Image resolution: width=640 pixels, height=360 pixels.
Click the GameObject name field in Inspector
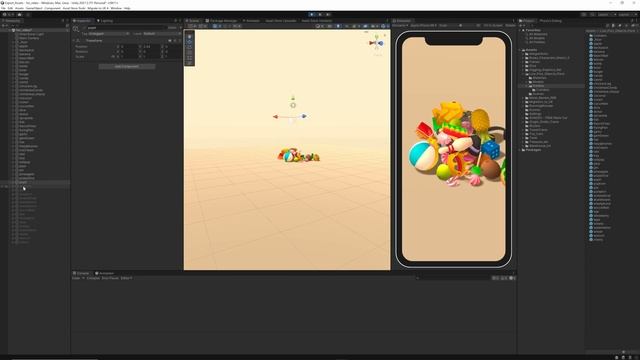point(127,28)
